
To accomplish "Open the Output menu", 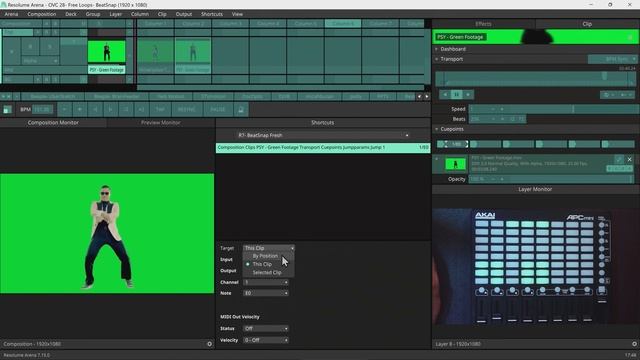I will [x=184, y=14].
